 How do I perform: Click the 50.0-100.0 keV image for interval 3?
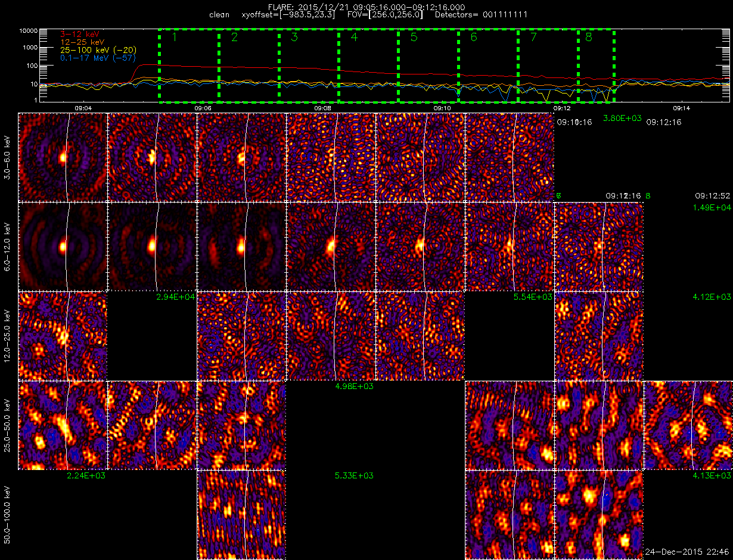[241, 515]
